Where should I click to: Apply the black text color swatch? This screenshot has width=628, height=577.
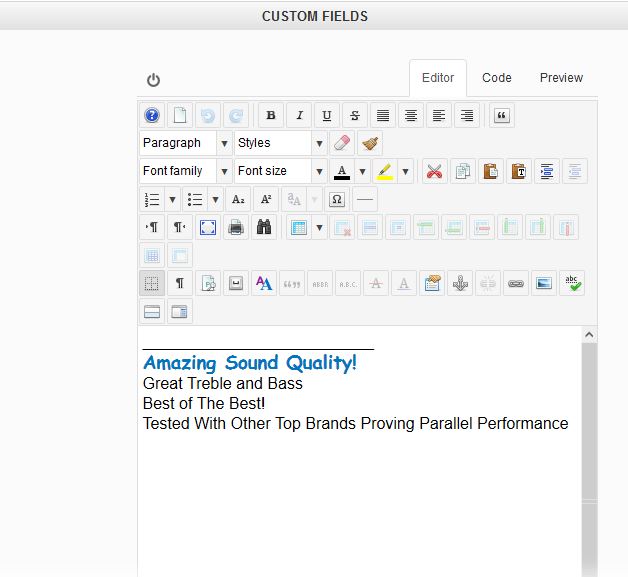[342, 171]
